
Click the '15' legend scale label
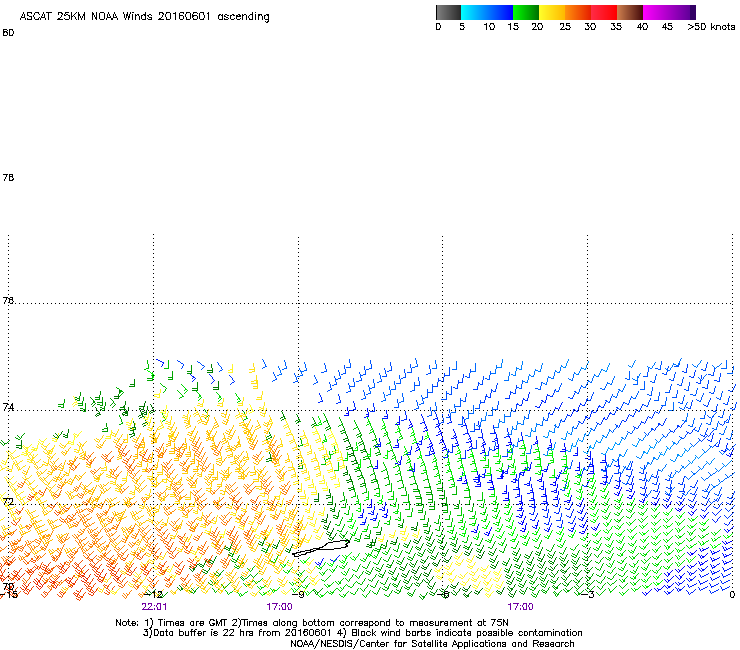(x=513, y=27)
